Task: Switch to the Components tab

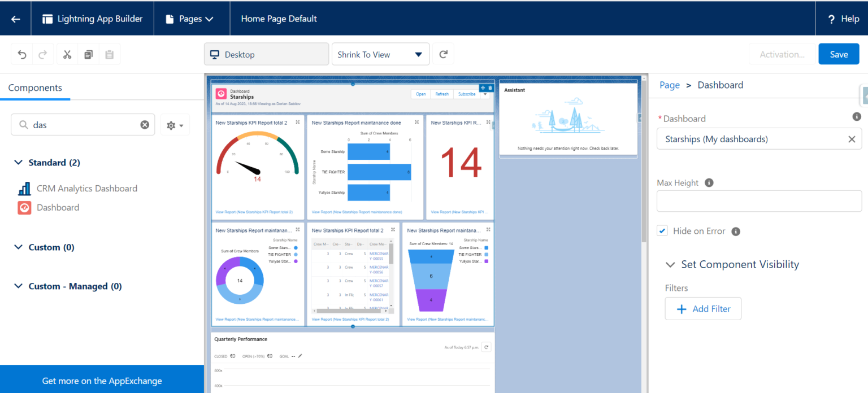Action: (35, 88)
